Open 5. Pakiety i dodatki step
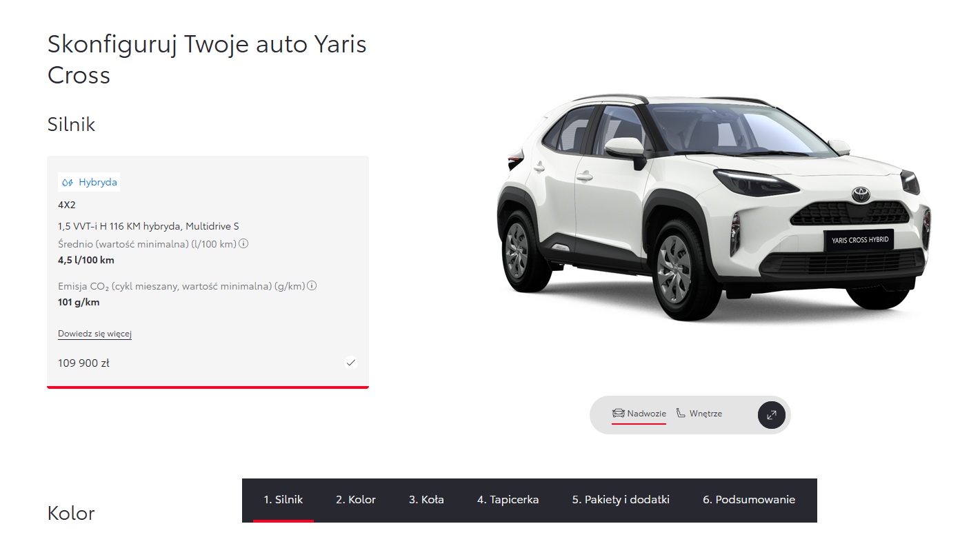Image resolution: width=980 pixels, height=535 pixels. coord(621,500)
